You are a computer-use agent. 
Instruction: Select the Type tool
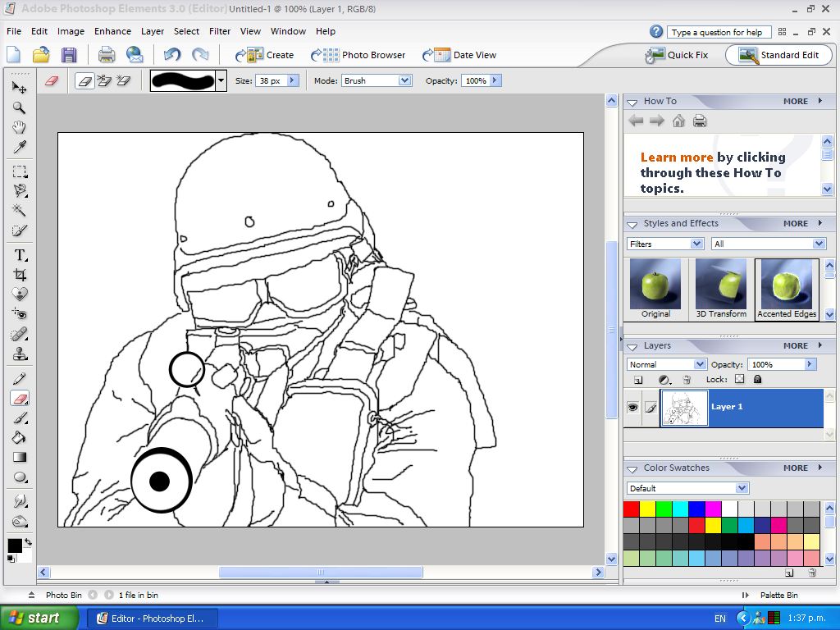tap(20, 255)
